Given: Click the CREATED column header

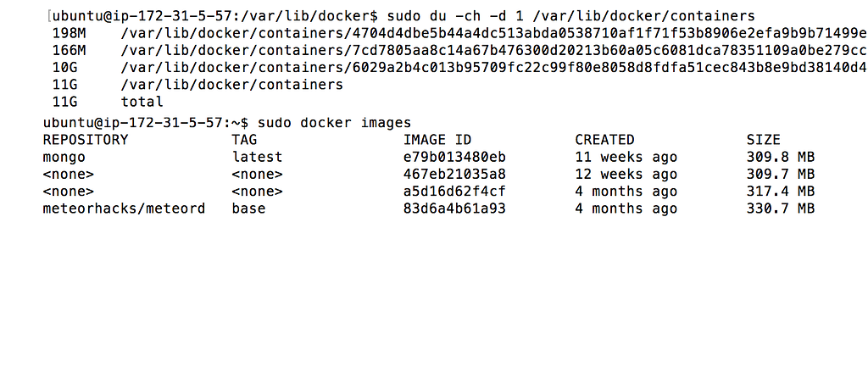Looking at the screenshot, I should 604,140.
